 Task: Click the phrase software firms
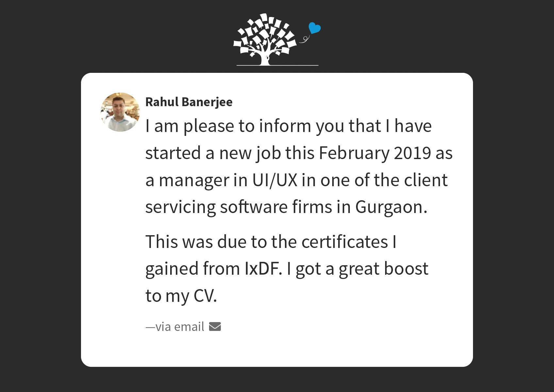pos(276,207)
